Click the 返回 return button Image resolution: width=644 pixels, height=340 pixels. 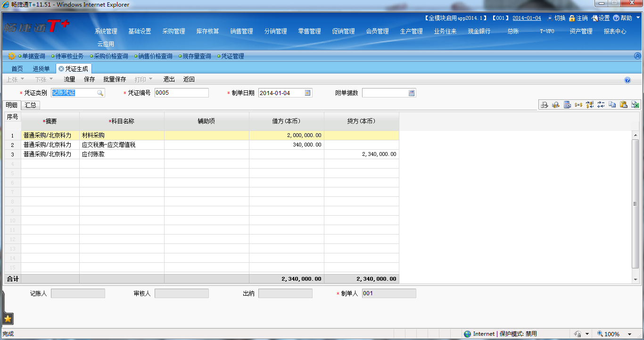point(189,80)
